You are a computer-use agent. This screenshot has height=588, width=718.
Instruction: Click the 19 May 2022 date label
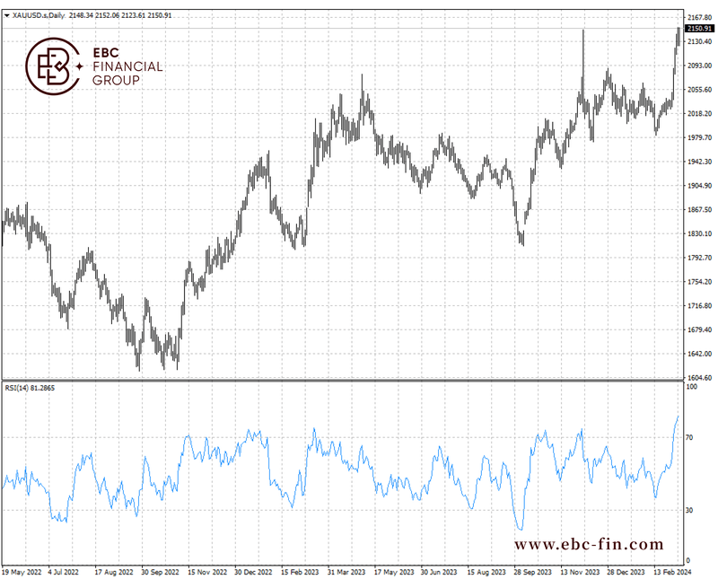click(x=22, y=571)
